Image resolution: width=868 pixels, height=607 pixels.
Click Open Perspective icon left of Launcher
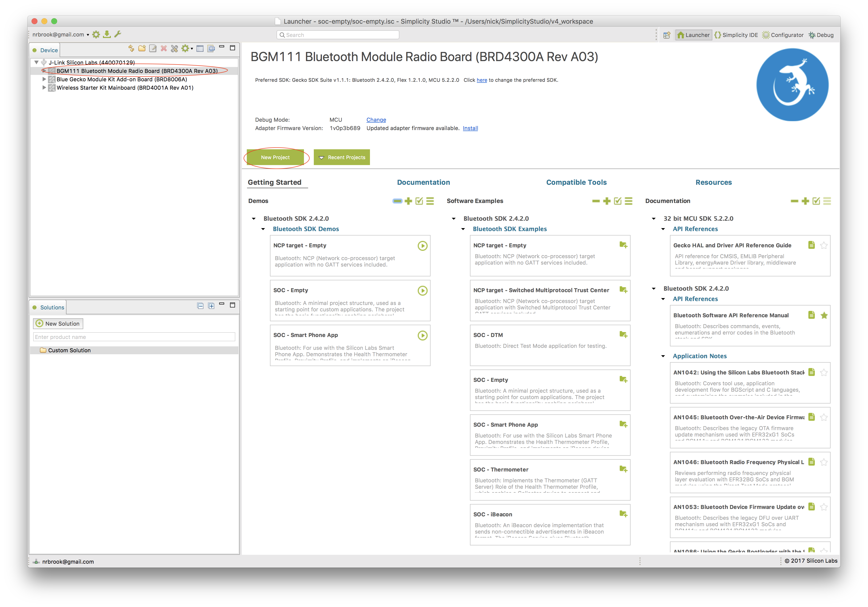pyautogui.click(x=667, y=35)
